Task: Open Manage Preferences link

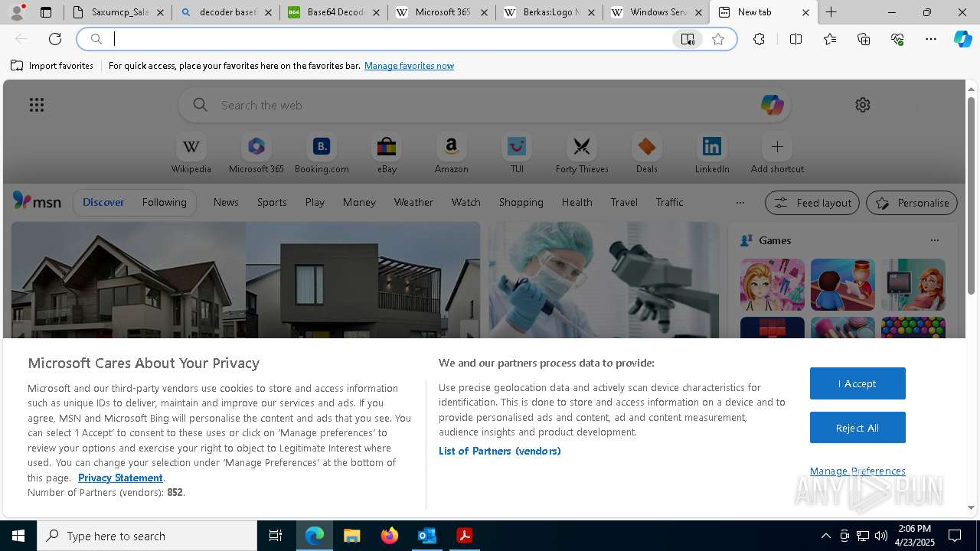Action: [x=857, y=471]
